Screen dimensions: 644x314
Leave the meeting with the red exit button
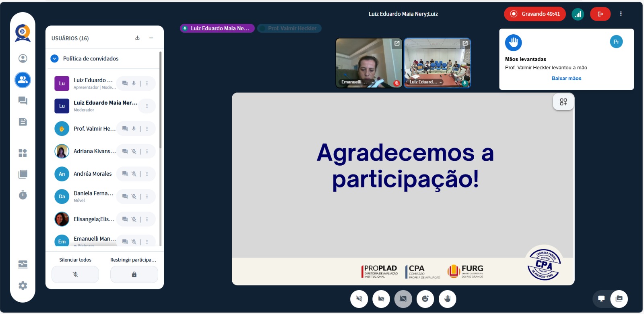600,14
